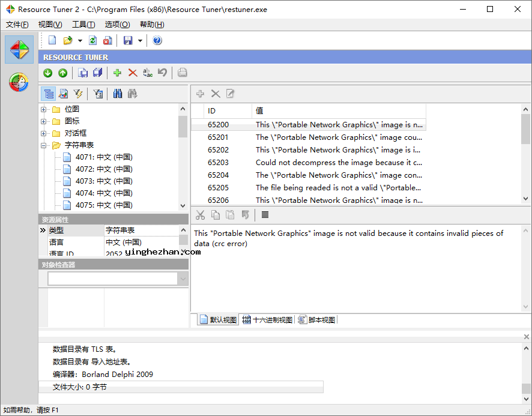Click log line 编译器: Borland Delphi 2009
The image size is (532, 416).
point(103,374)
